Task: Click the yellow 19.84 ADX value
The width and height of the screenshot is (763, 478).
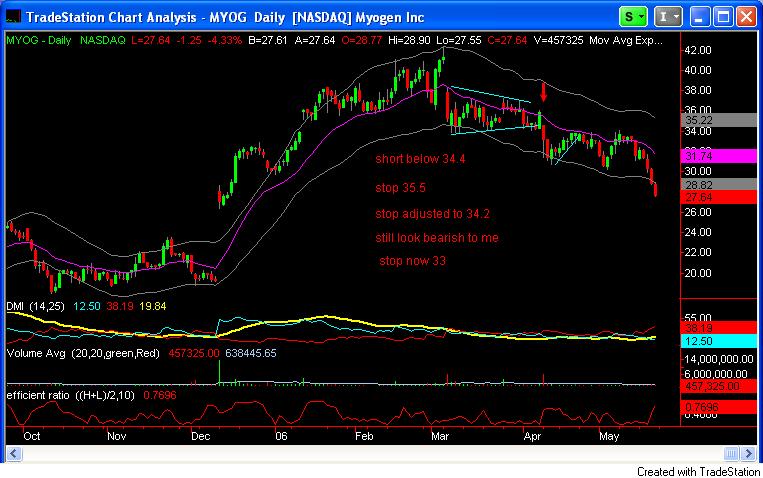Action: tap(153, 306)
